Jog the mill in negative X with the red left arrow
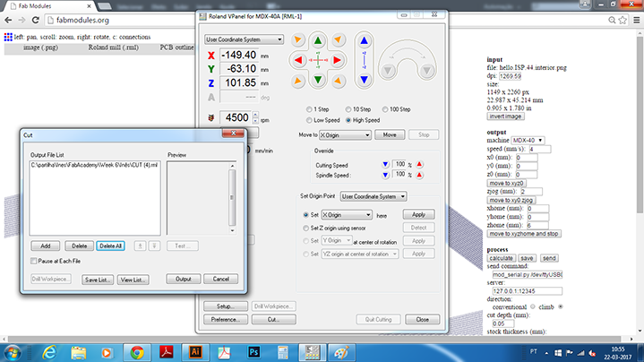This screenshot has width=644, height=362. tap(298, 60)
